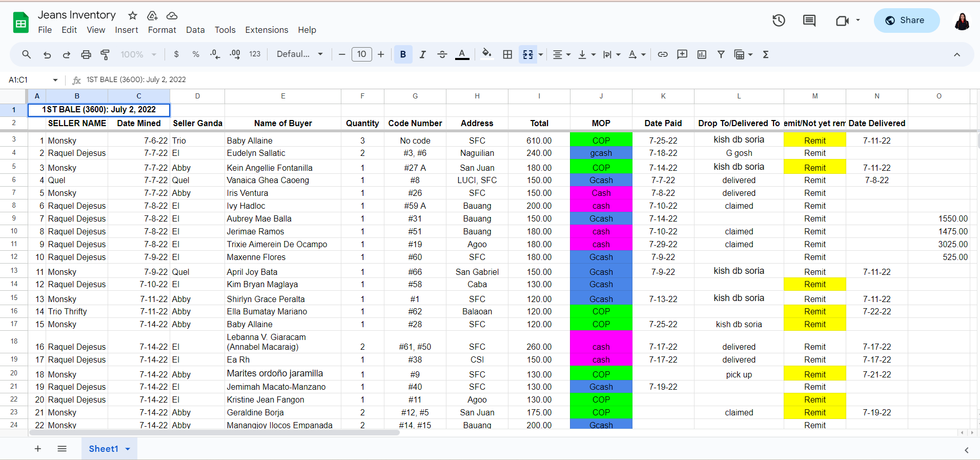Print the spreadsheet
Viewport: 980px width, 460px height.
point(86,54)
